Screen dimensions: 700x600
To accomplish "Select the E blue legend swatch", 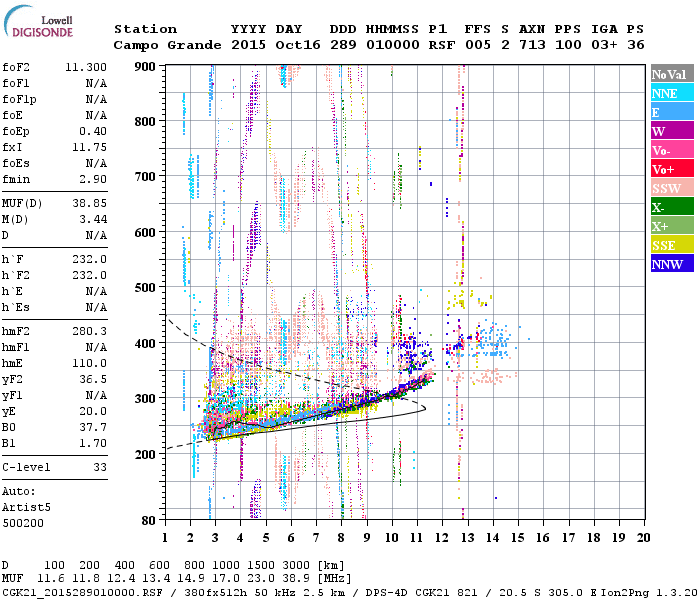I will [672, 112].
